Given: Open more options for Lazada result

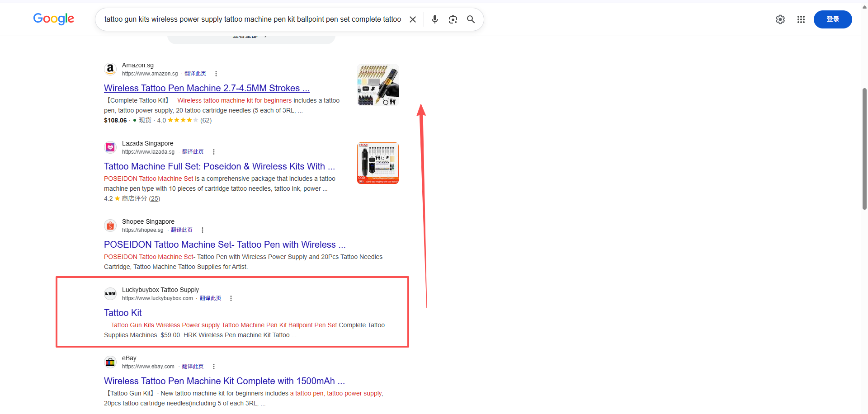Looking at the screenshot, I should pos(214,152).
